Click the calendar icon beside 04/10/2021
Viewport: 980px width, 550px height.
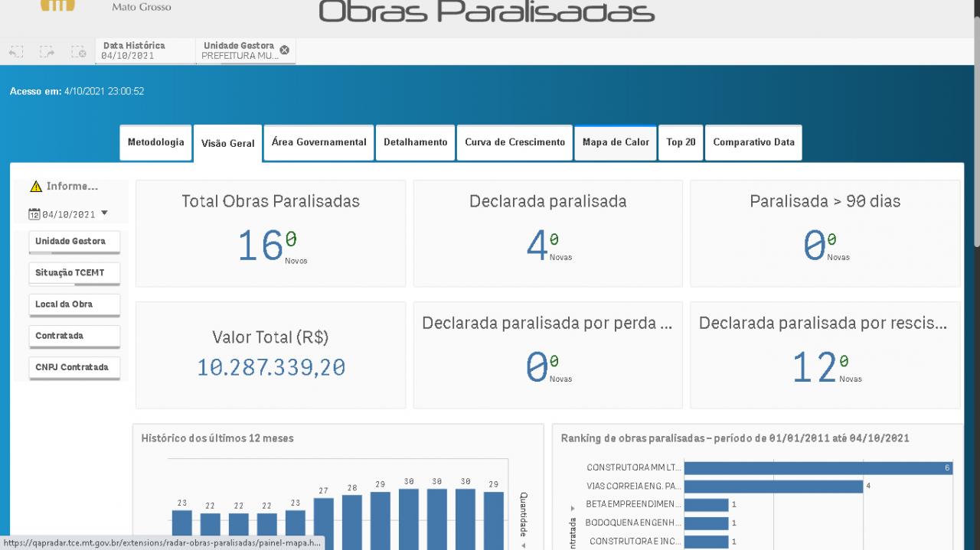pos(34,214)
